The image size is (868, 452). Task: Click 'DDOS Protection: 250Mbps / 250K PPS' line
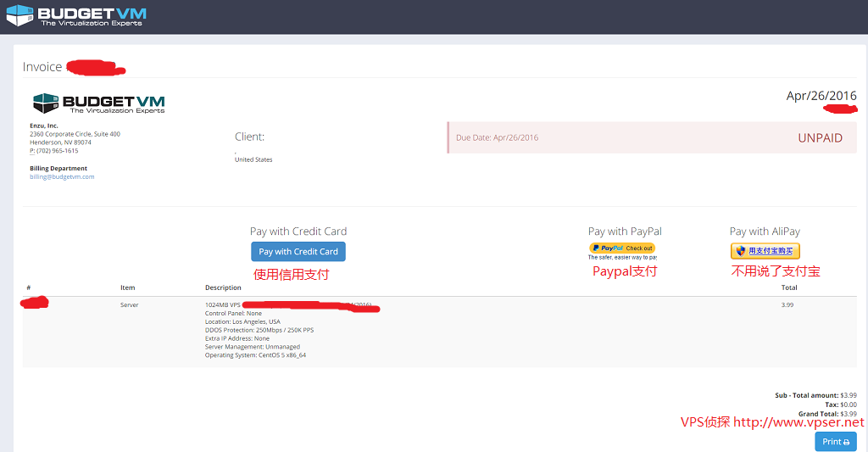259,330
